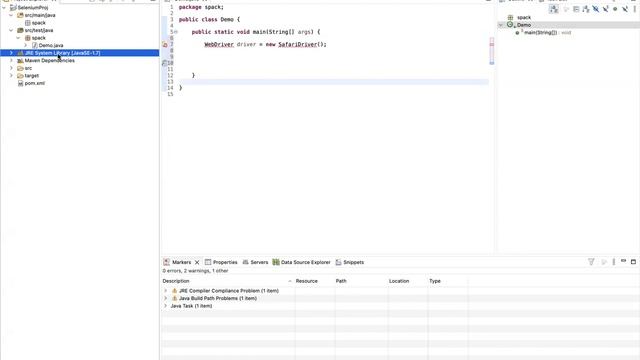Click the WebDriver text on line 7
640x360 pixels.
[219, 44]
